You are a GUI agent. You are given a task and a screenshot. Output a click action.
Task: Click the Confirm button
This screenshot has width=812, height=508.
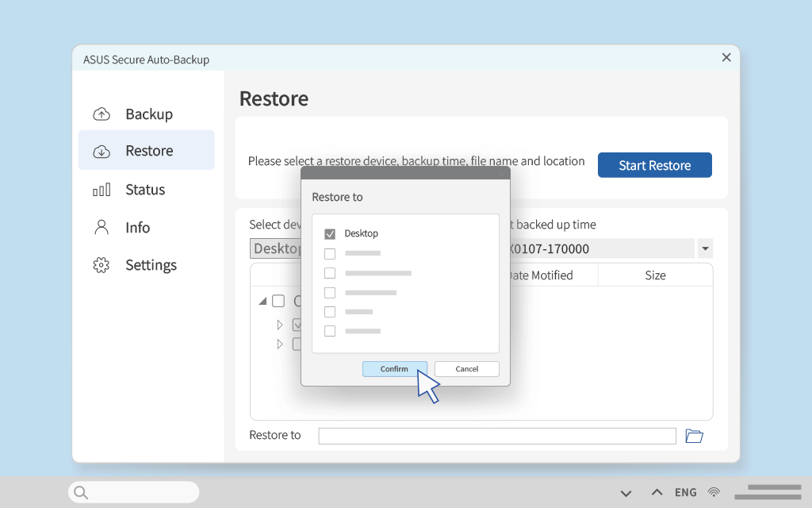point(395,369)
